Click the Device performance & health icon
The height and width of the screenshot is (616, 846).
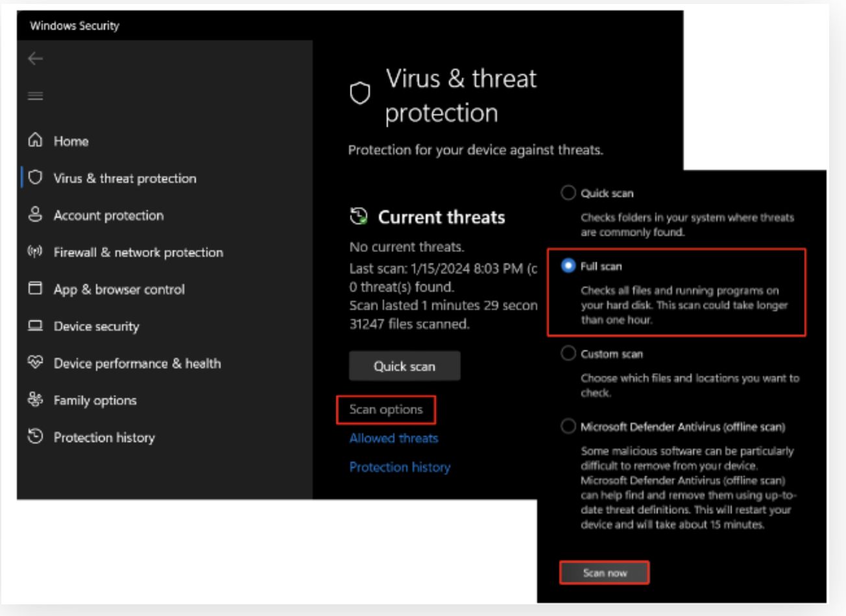[x=35, y=363]
